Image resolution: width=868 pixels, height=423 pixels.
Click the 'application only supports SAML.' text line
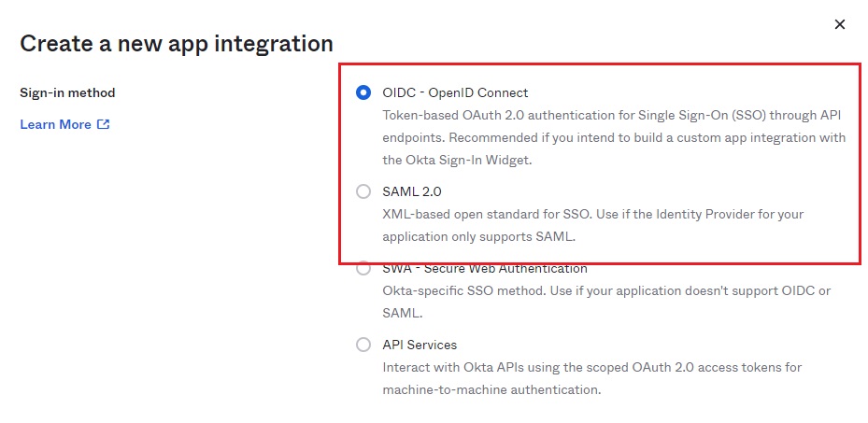(478, 236)
